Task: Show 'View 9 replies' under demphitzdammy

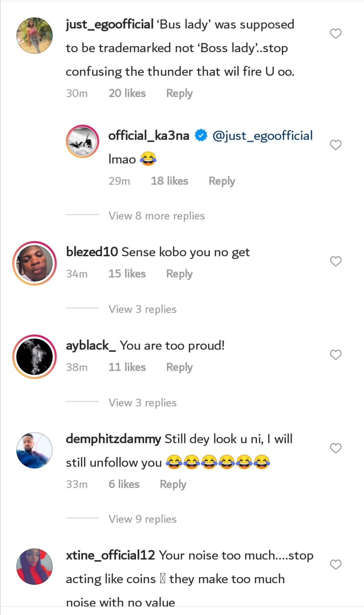Action: click(142, 519)
